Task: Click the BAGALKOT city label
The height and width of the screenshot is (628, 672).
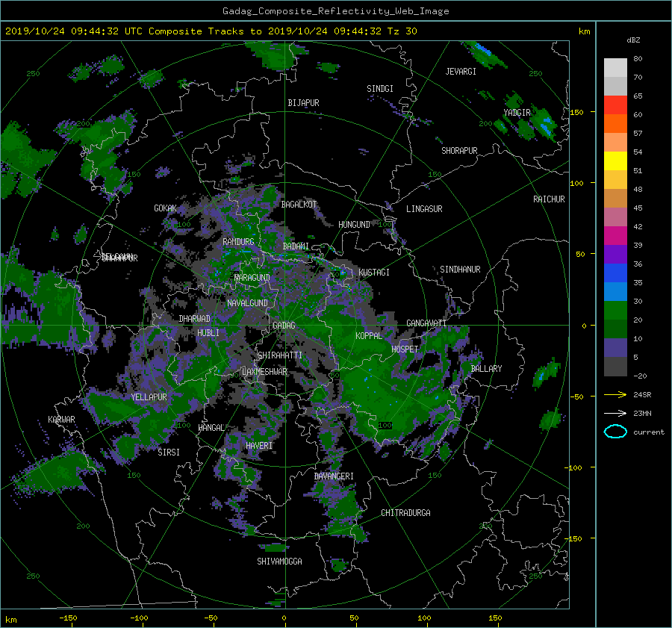Action: pyautogui.click(x=299, y=205)
